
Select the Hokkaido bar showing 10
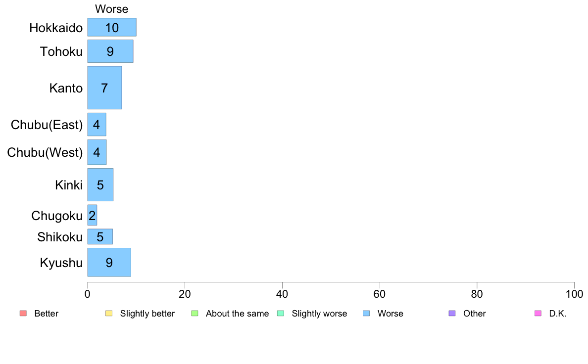112,27
